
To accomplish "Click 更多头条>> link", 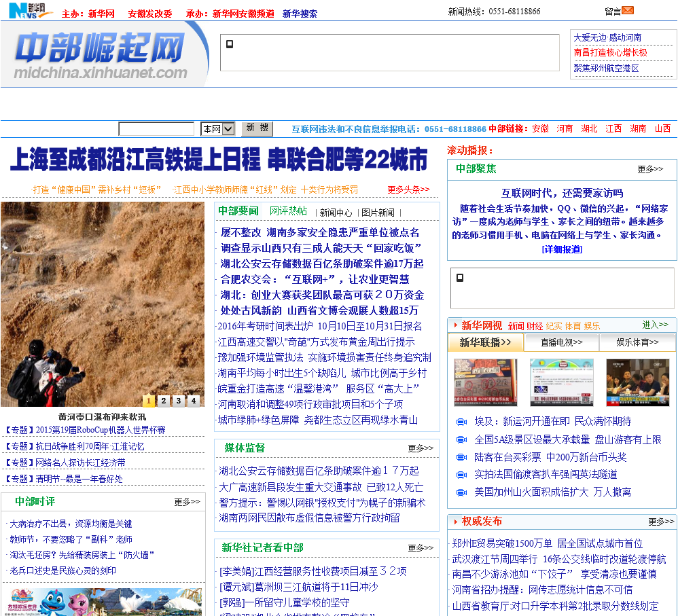I will [x=408, y=189].
